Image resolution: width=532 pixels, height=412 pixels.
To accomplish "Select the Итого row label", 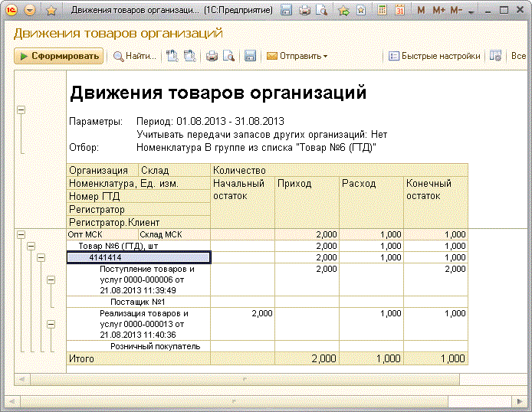I will [139, 358].
